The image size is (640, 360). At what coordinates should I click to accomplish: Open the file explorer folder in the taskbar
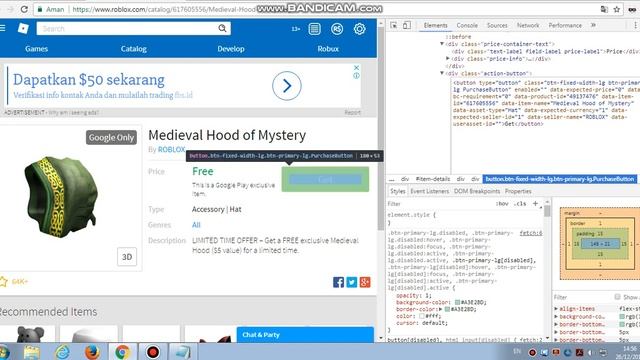pyautogui.click(x=32, y=352)
